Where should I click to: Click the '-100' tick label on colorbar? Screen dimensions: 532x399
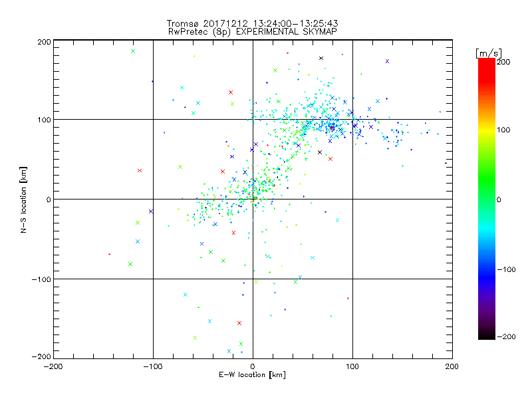point(506,269)
